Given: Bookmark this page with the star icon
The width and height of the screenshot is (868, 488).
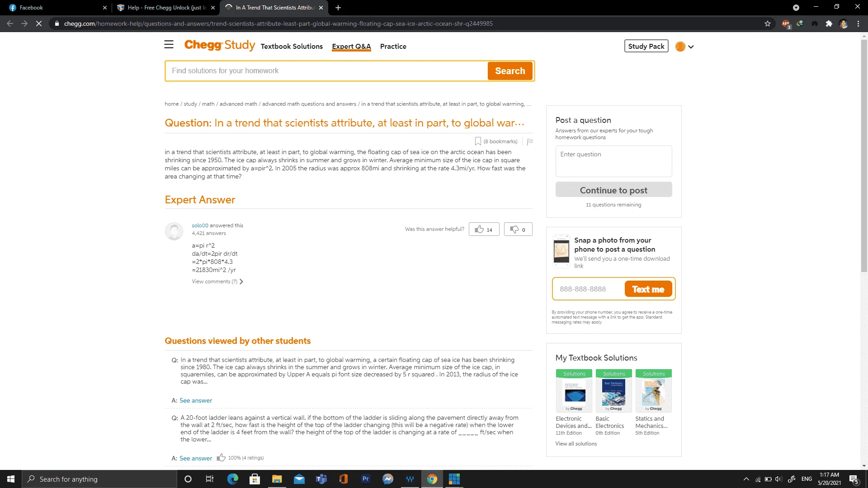Looking at the screenshot, I should coord(768,23).
